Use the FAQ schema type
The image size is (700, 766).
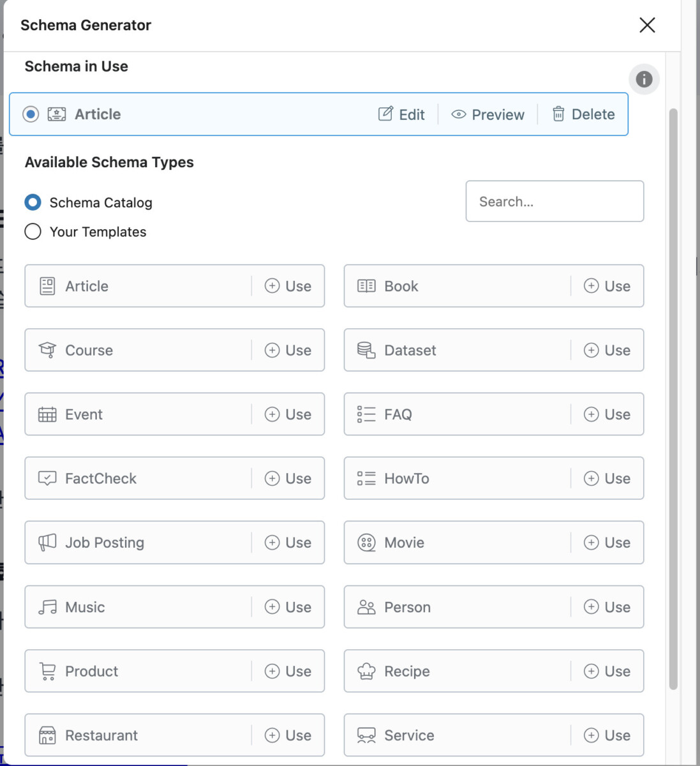point(607,414)
